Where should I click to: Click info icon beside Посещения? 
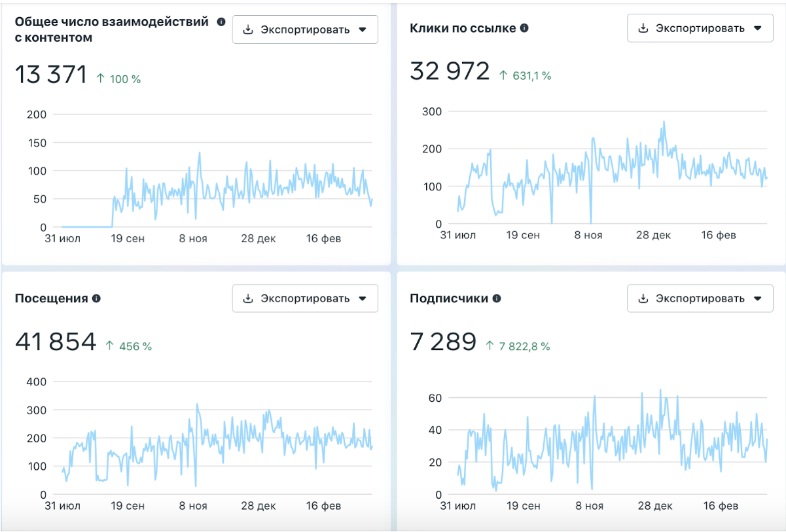(x=96, y=298)
